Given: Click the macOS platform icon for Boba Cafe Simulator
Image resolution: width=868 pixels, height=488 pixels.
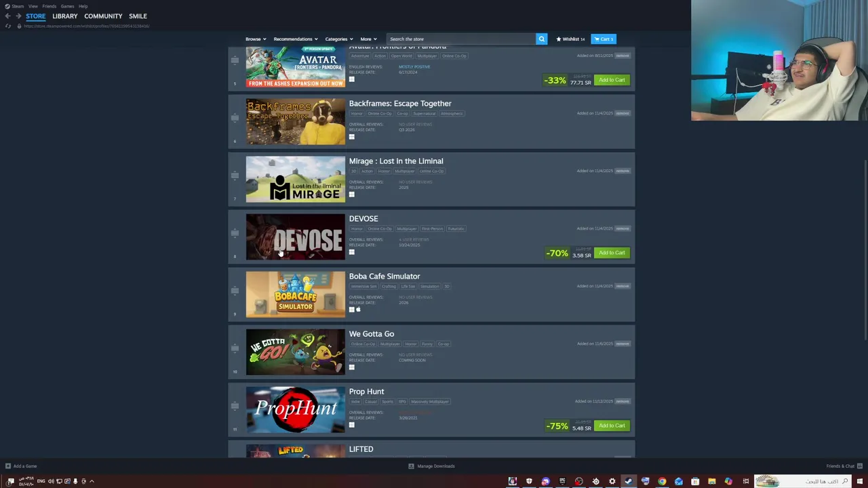Looking at the screenshot, I should click(359, 310).
